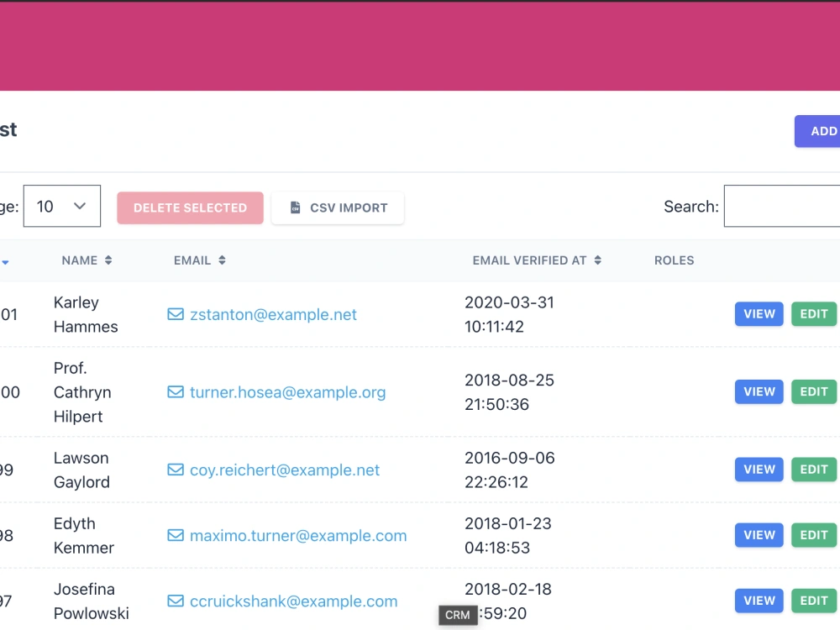Screen dimensions: 840x630
Task: Click the file icon on the CSV Import button
Action: (295, 207)
